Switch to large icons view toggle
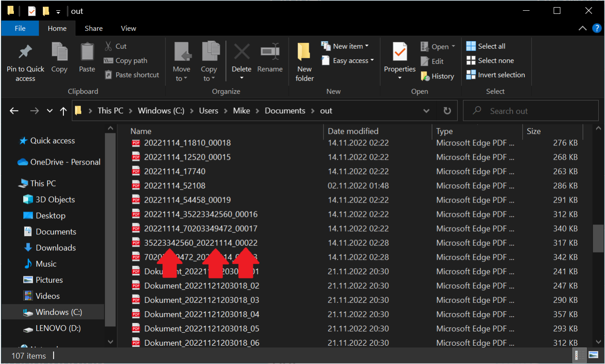 click(593, 355)
